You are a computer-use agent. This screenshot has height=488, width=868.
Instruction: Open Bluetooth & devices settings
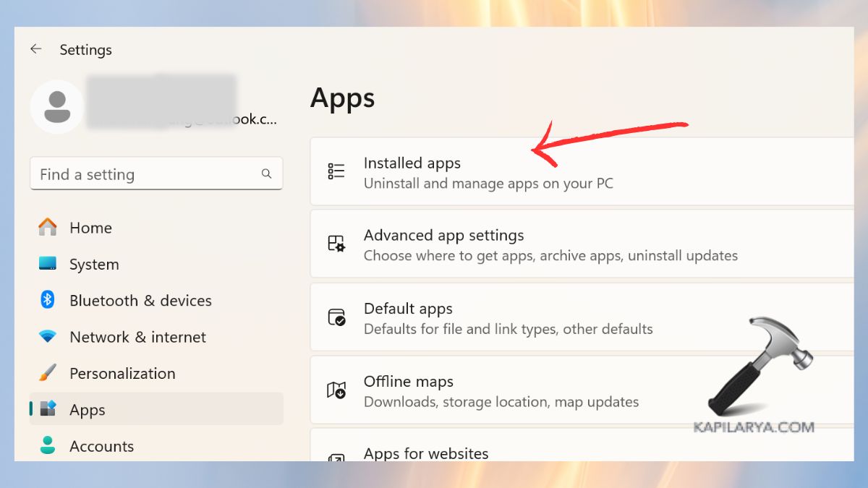(156, 300)
